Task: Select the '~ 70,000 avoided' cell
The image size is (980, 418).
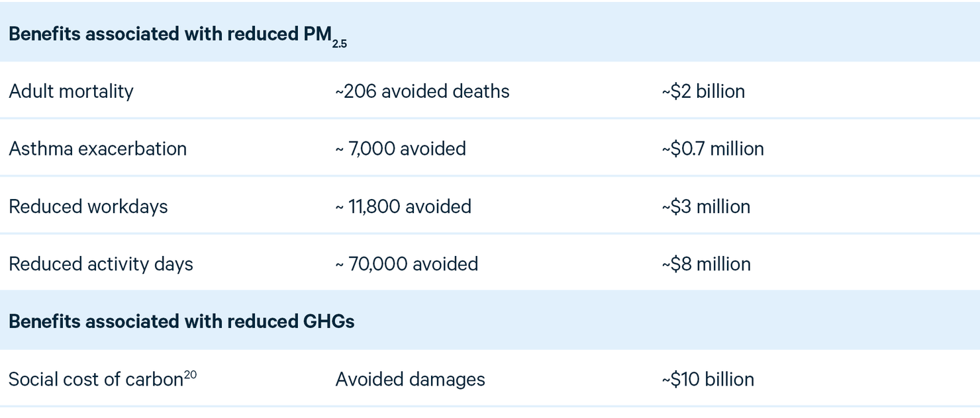Action: point(407,264)
